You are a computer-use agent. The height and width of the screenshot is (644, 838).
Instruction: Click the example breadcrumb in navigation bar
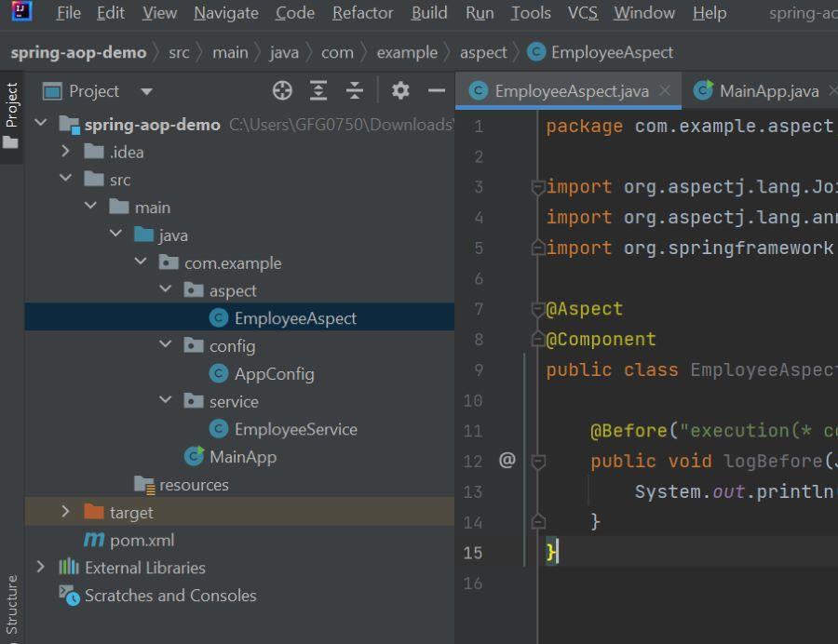click(x=407, y=52)
